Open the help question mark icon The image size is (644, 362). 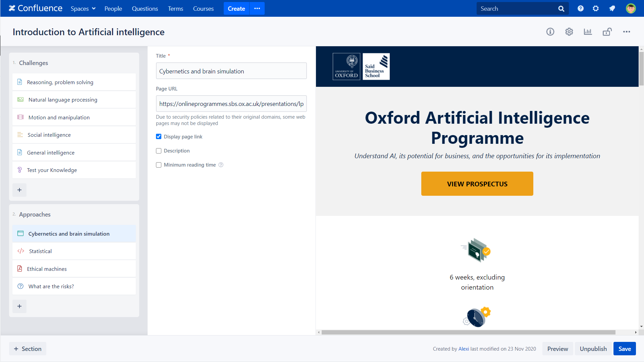pos(581,9)
